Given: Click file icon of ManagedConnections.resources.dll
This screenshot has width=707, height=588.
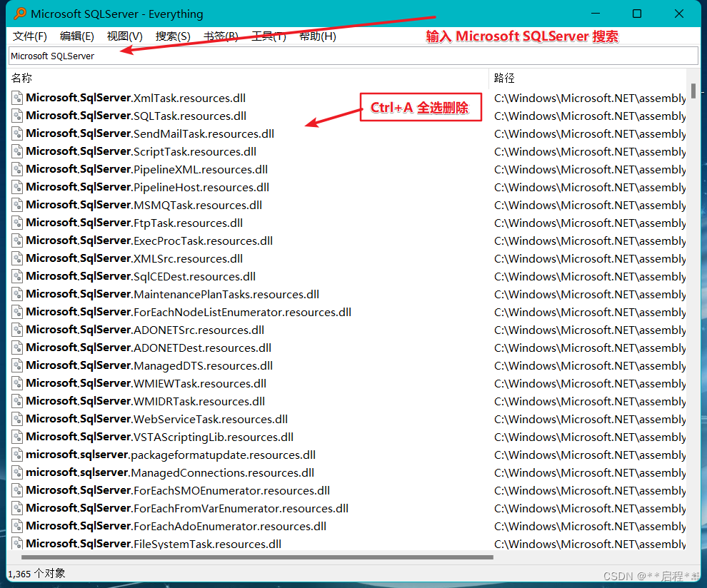Looking at the screenshot, I should (x=17, y=472).
